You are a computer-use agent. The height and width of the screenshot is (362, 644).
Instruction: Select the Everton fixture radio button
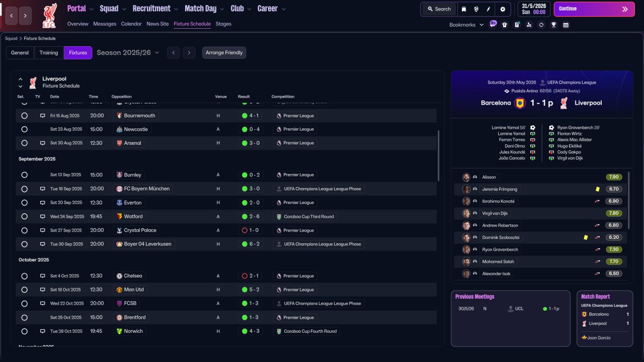click(x=24, y=203)
